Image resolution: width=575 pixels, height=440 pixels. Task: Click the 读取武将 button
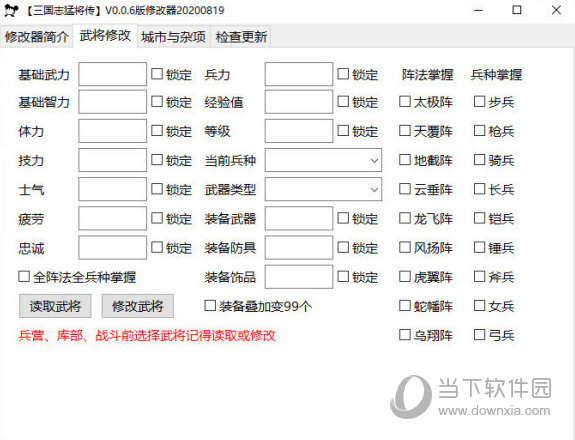point(55,306)
